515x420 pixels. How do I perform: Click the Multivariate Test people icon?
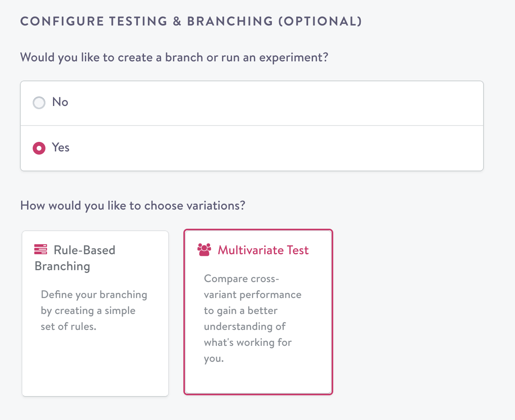(204, 250)
